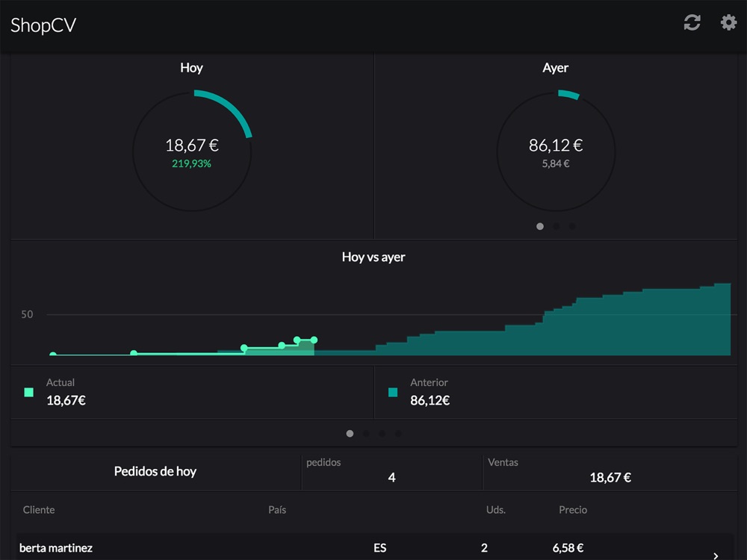Click the last data point on today's line
747x560 pixels.
[x=314, y=340]
